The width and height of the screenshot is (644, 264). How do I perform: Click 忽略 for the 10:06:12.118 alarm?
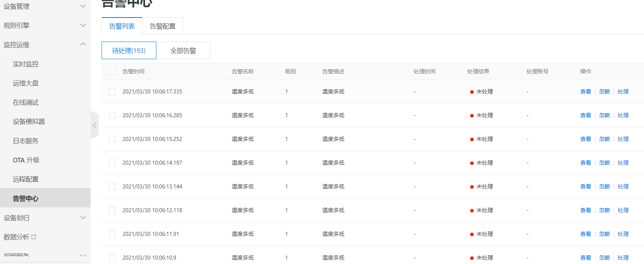pyautogui.click(x=605, y=210)
